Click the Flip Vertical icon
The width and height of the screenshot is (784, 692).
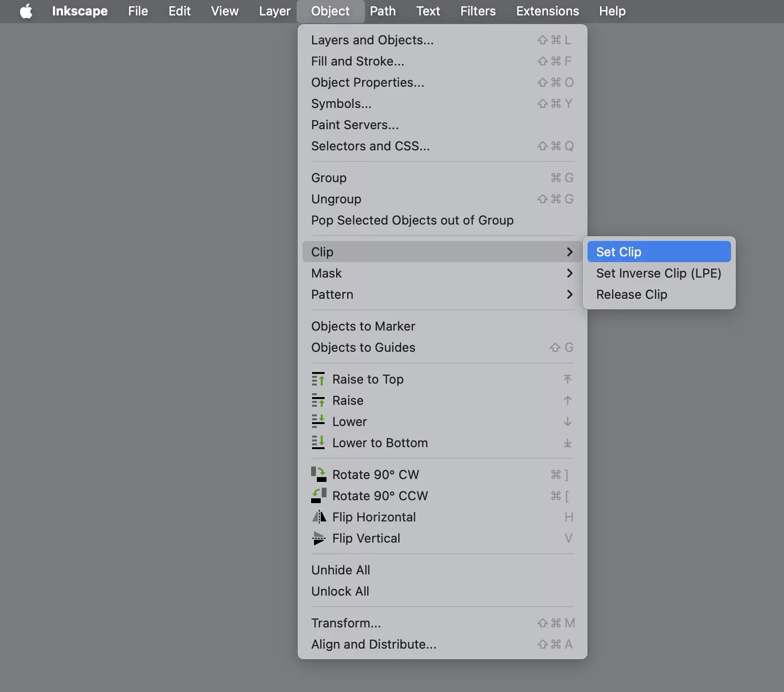coord(318,538)
